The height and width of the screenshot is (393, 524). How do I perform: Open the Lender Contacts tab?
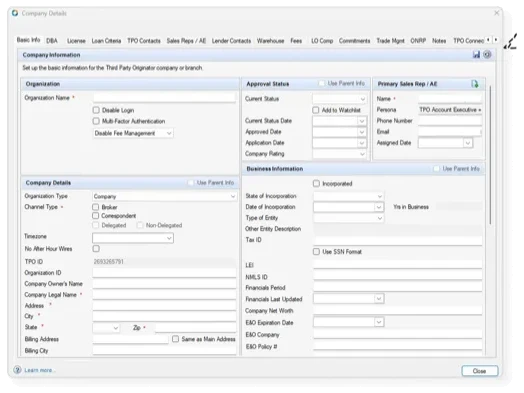coord(231,41)
